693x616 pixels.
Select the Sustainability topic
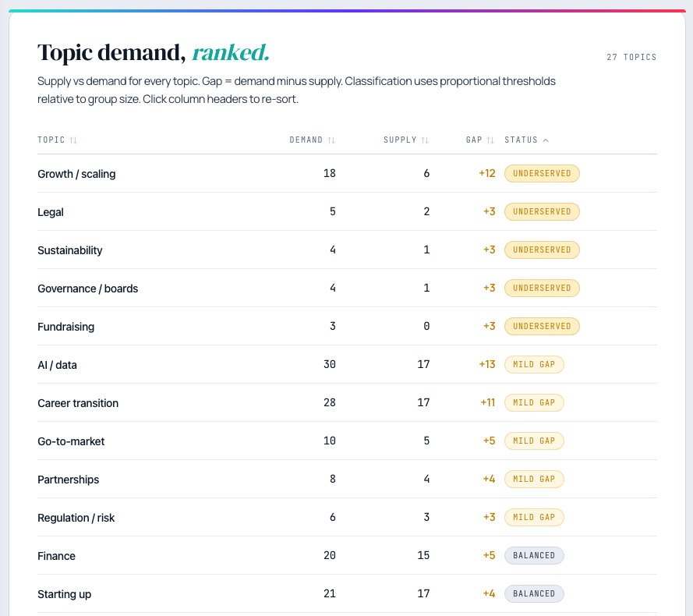pos(70,250)
